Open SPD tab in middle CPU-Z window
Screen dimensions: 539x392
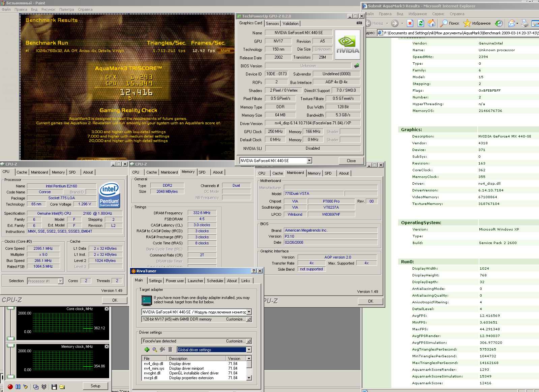(x=202, y=172)
